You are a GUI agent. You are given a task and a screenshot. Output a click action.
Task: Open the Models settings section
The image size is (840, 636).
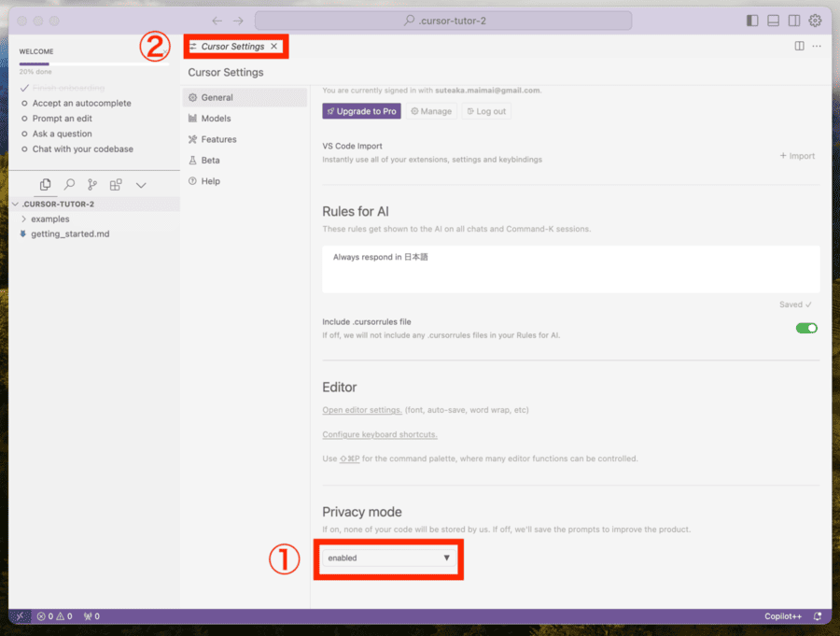[245, 119]
